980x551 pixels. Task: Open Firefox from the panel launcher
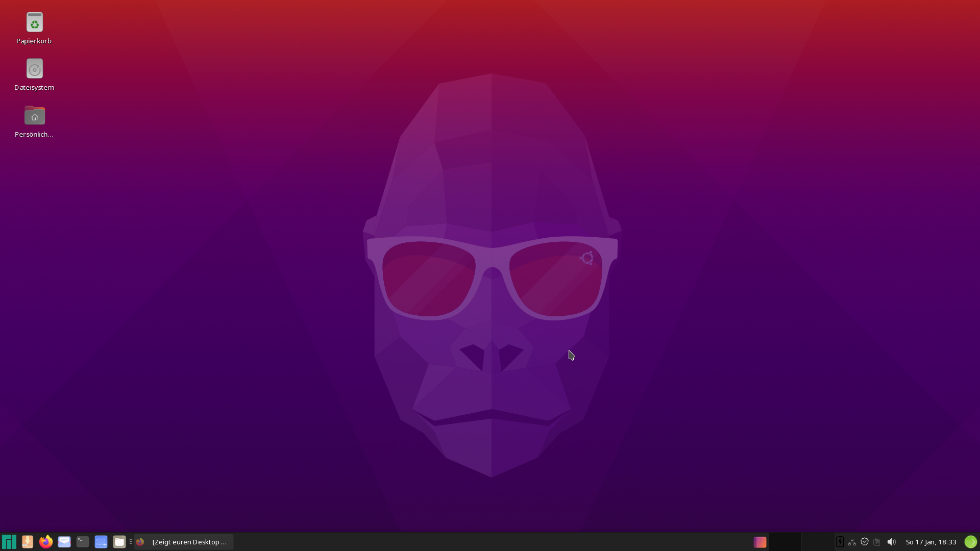(x=46, y=542)
